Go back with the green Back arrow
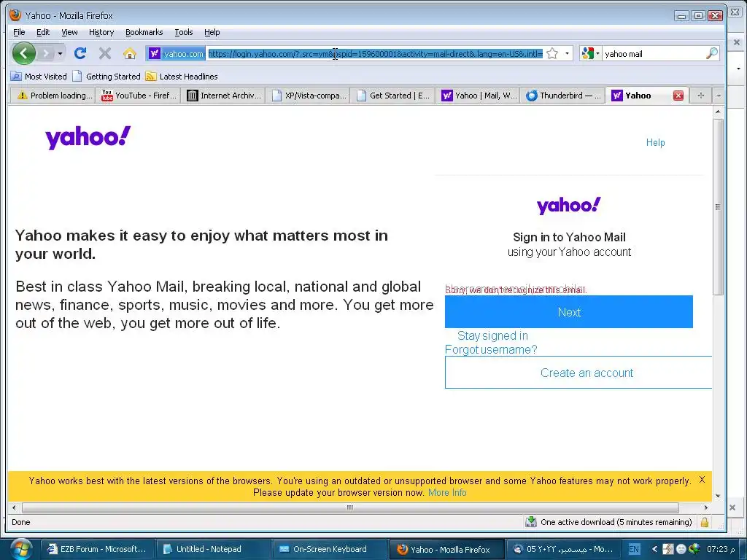The height and width of the screenshot is (560, 747). (x=24, y=53)
